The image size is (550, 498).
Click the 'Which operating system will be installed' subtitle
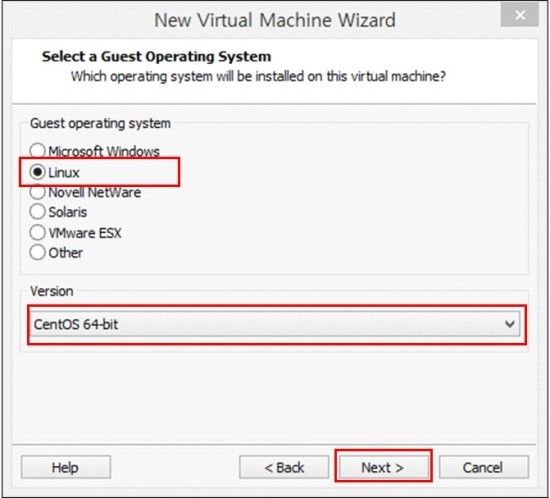(258, 76)
